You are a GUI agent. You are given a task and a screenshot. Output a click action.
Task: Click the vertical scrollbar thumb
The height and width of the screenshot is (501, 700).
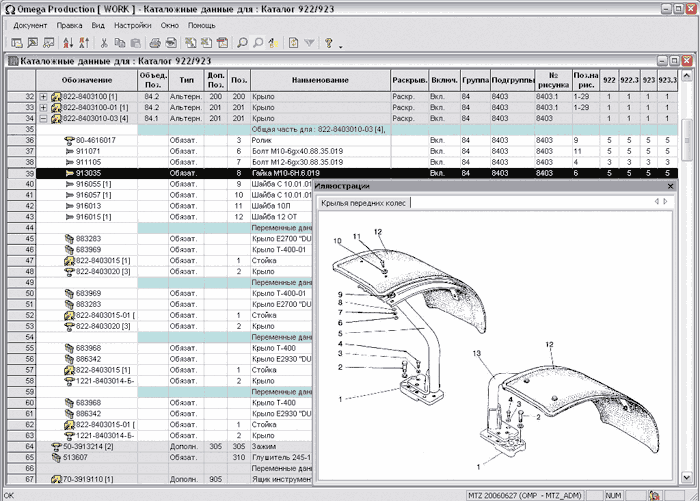coord(686,140)
